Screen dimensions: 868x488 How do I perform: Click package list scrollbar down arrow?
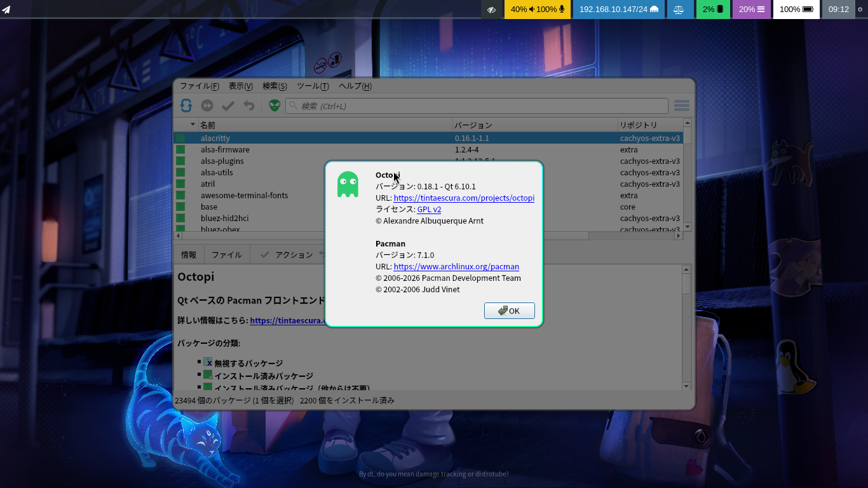click(x=687, y=227)
